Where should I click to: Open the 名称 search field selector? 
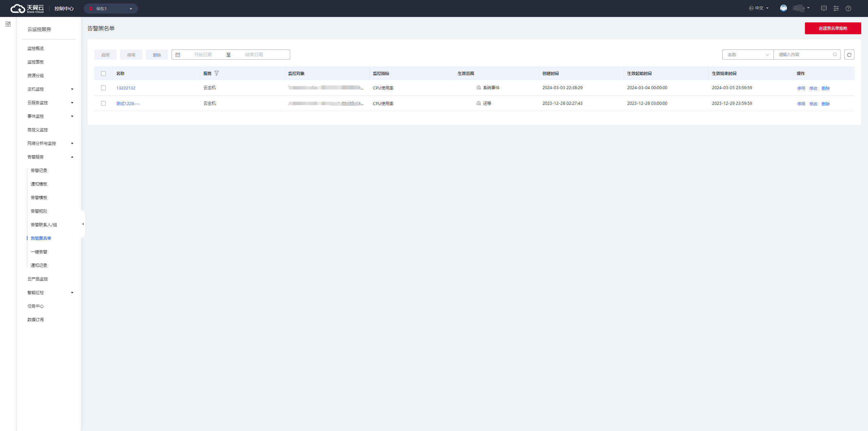748,55
